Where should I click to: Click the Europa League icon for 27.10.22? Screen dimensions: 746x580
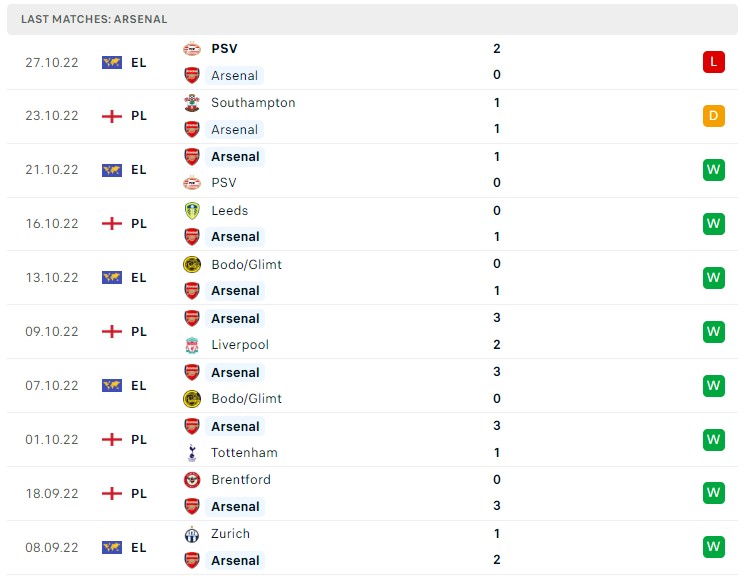click(x=112, y=62)
